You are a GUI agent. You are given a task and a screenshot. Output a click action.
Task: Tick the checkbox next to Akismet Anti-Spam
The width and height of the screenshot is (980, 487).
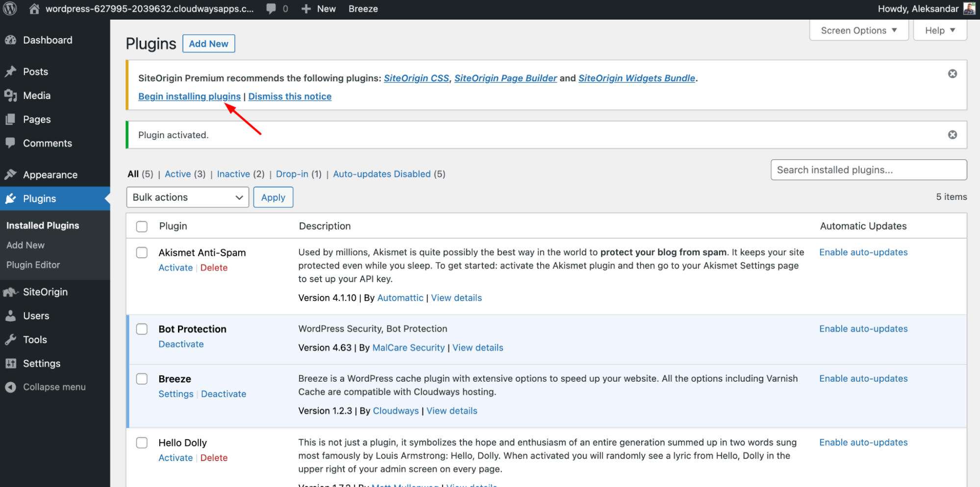tap(141, 252)
